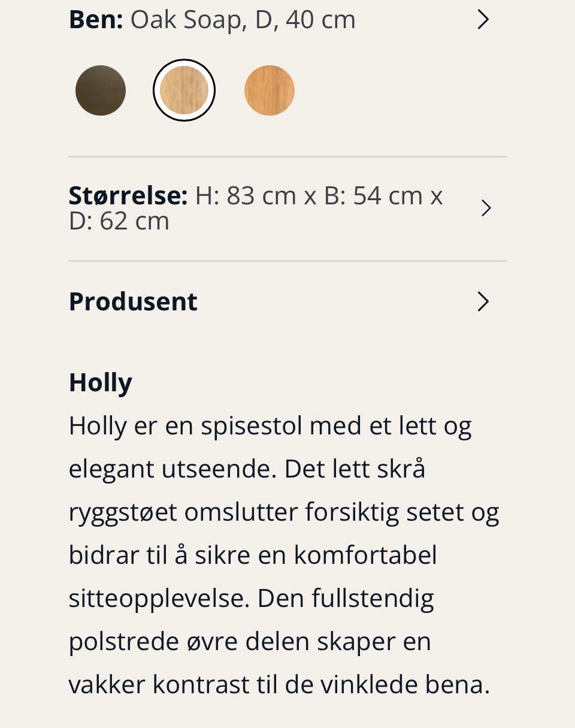The width and height of the screenshot is (575, 728).
Task: Click the Holly product name heading
Action: [x=100, y=382]
